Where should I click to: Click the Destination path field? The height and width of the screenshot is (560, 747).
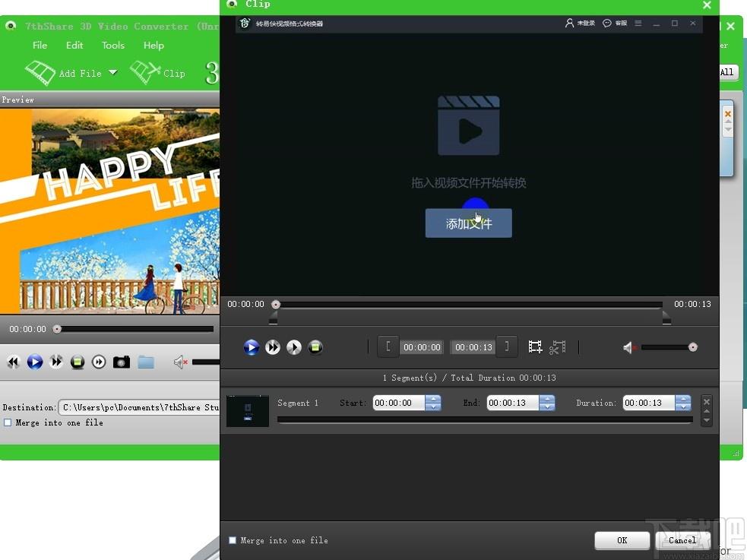(139, 407)
